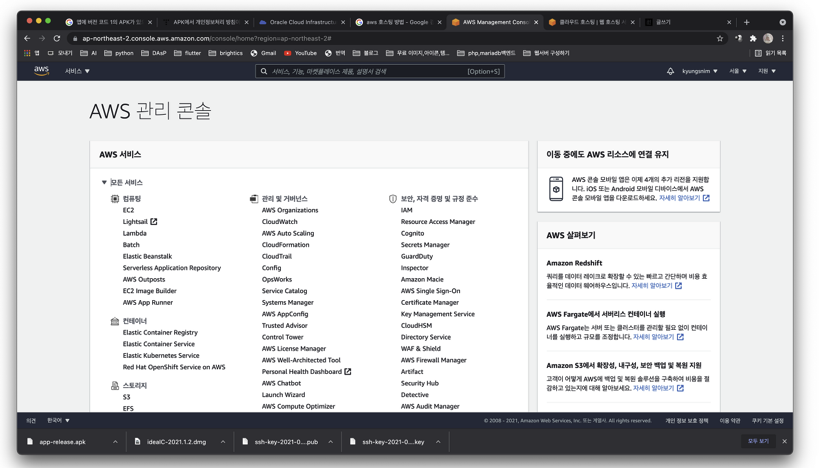This screenshot has height=468, width=819.
Task: Open the Support dropdown menu
Action: pyautogui.click(x=767, y=71)
